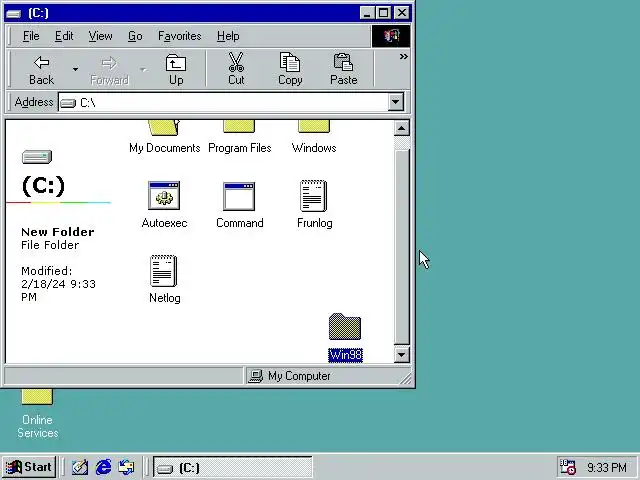Click the Cut scissors icon
640x480 pixels.
236,62
